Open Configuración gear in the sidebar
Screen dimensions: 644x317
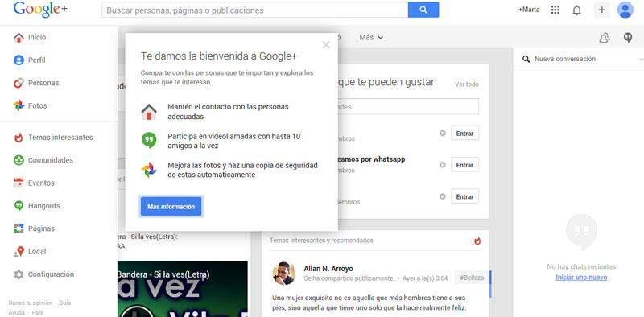[x=19, y=274]
